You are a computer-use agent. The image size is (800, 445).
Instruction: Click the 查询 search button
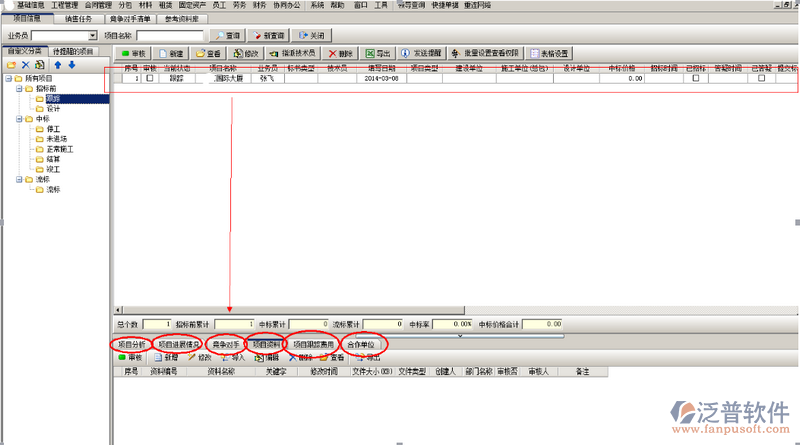click(228, 35)
